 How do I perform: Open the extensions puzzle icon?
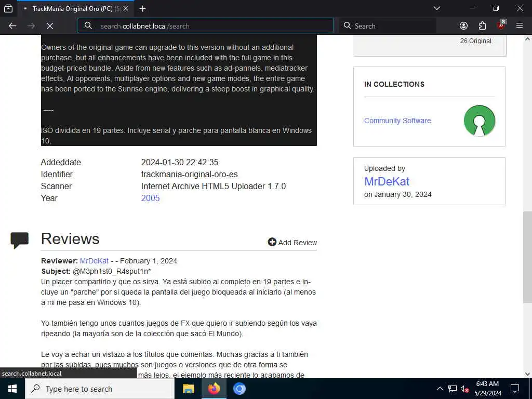482,26
